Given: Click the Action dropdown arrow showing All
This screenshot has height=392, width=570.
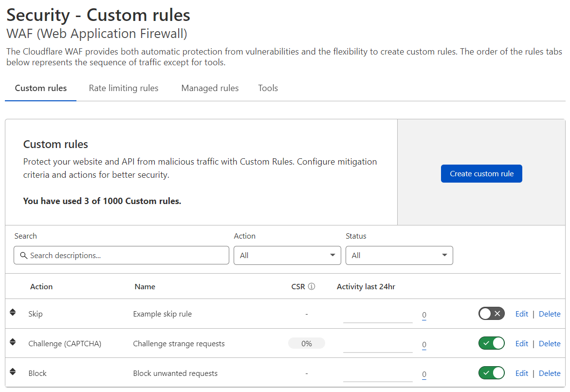Looking at the screenshot, I should click(333, 255).
